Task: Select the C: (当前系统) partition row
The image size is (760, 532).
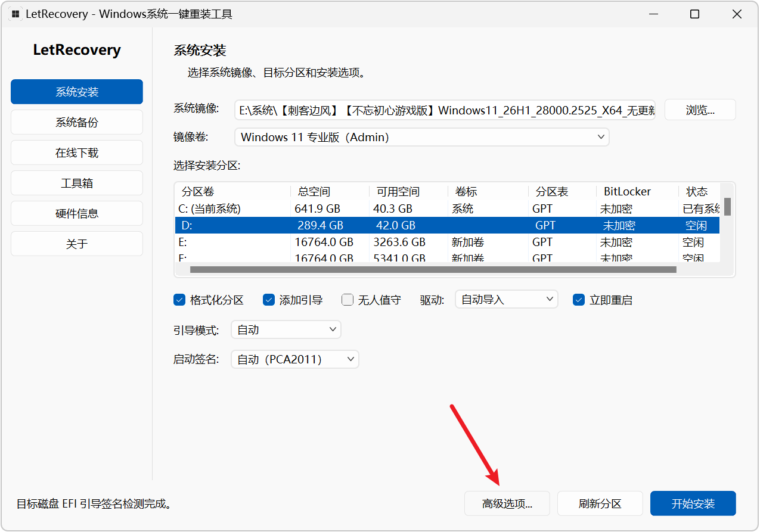Action: point(447,209)
